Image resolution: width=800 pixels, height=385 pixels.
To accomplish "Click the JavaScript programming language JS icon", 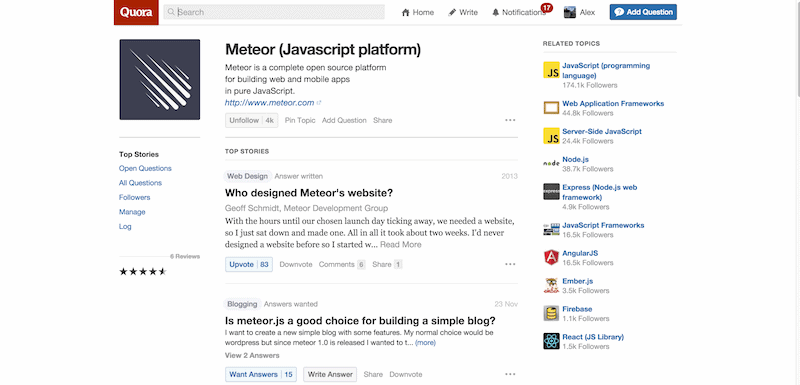I will [x=552, y=70].
